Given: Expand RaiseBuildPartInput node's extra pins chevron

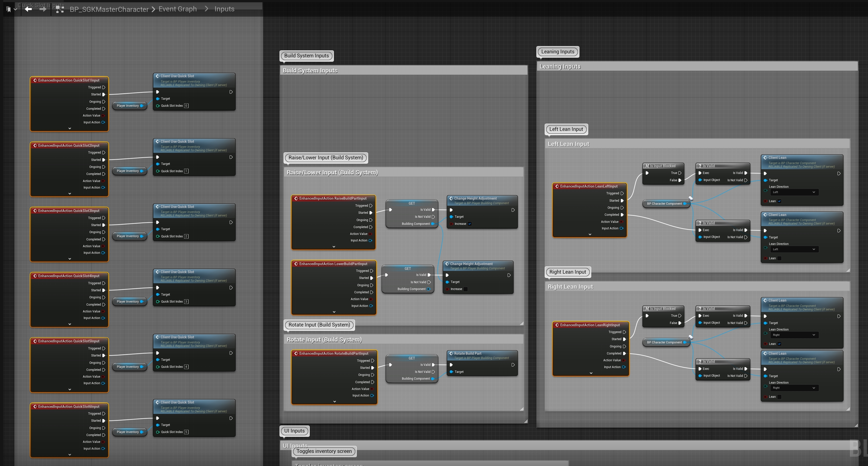Looking at the screenshot, I should click(x=334, y=247).
